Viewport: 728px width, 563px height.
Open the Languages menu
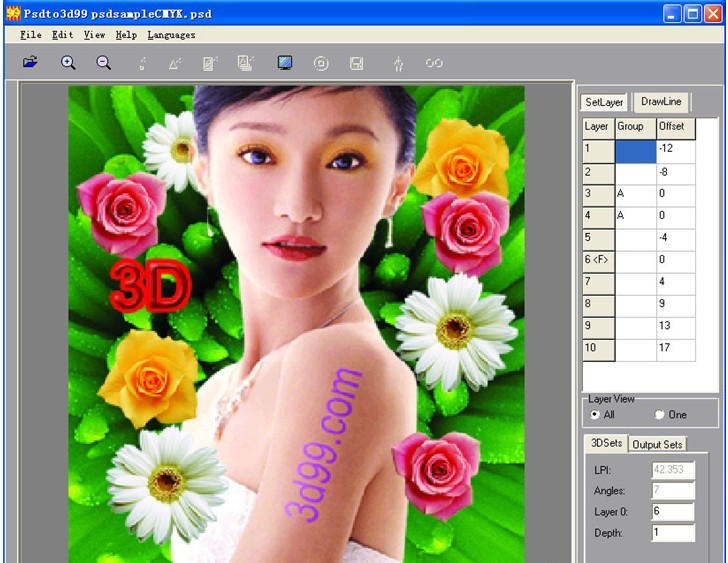[x=171, y=35]
